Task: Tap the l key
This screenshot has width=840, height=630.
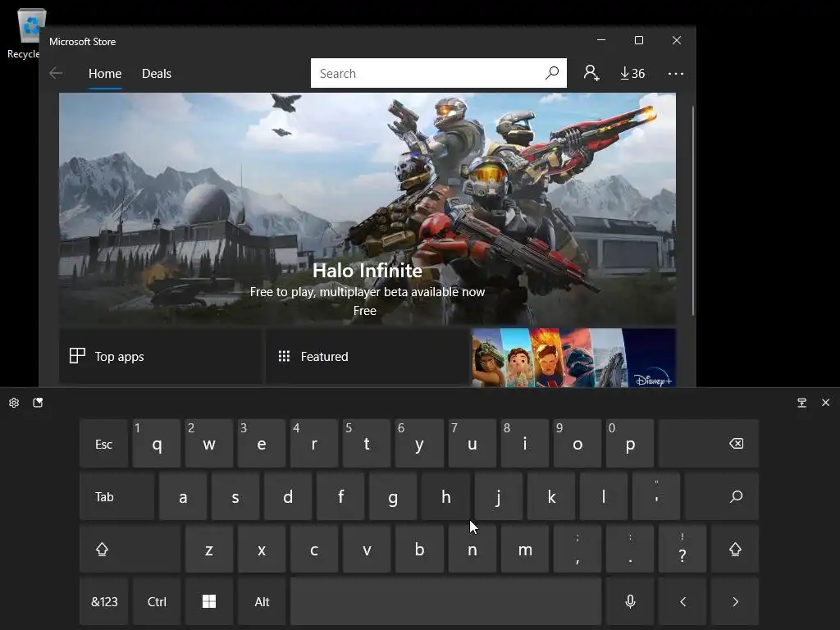Action: (x=603, y=496)
